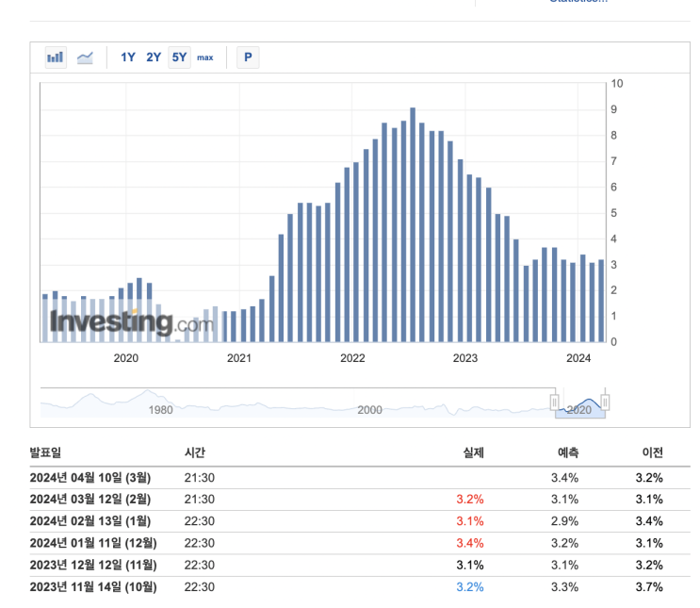Click forecast 2.9% in 02월 13일 row
700x608 pixels.
[x=564, y=521]
